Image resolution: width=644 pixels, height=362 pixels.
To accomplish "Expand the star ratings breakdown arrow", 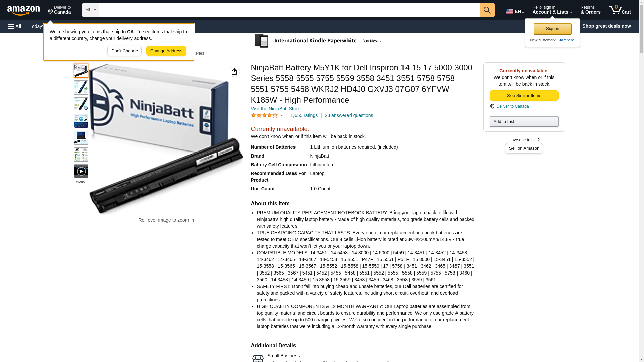I will (282, 115).
